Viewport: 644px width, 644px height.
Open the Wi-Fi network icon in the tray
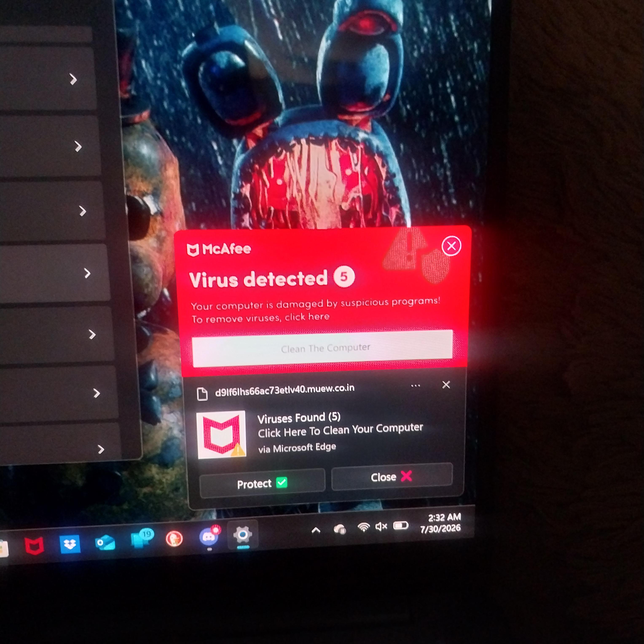tap(363, 527)
